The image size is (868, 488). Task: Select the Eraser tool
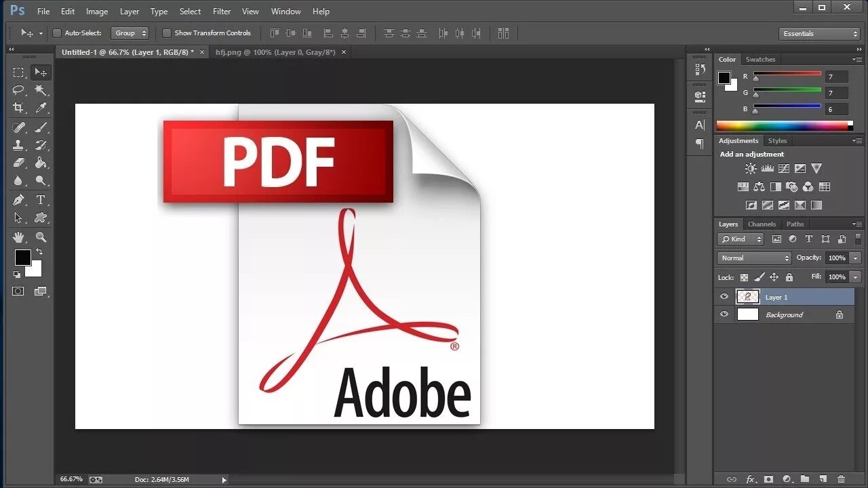pyautogui.click(x=18, y=163)
